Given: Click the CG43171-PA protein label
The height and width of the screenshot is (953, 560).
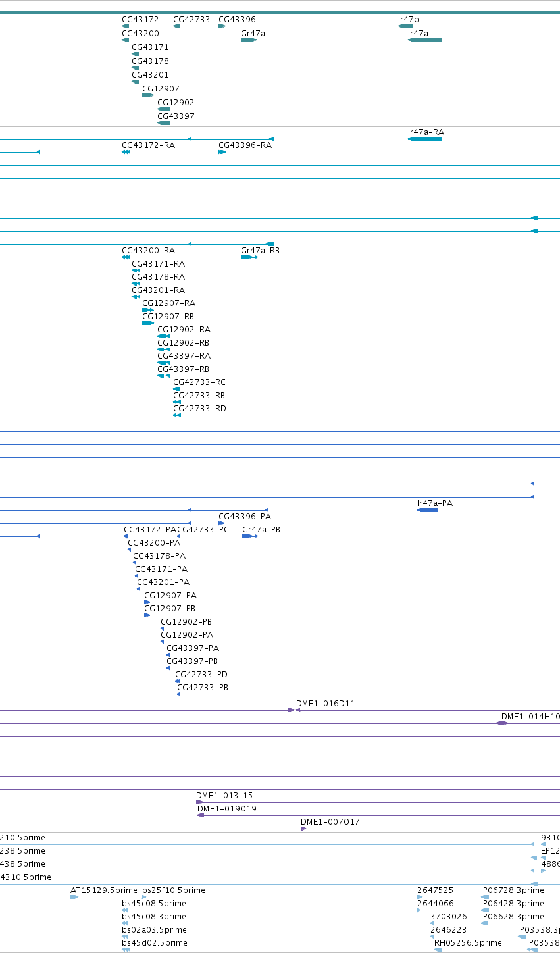Looking at the screenshot, I should (161, 569).
